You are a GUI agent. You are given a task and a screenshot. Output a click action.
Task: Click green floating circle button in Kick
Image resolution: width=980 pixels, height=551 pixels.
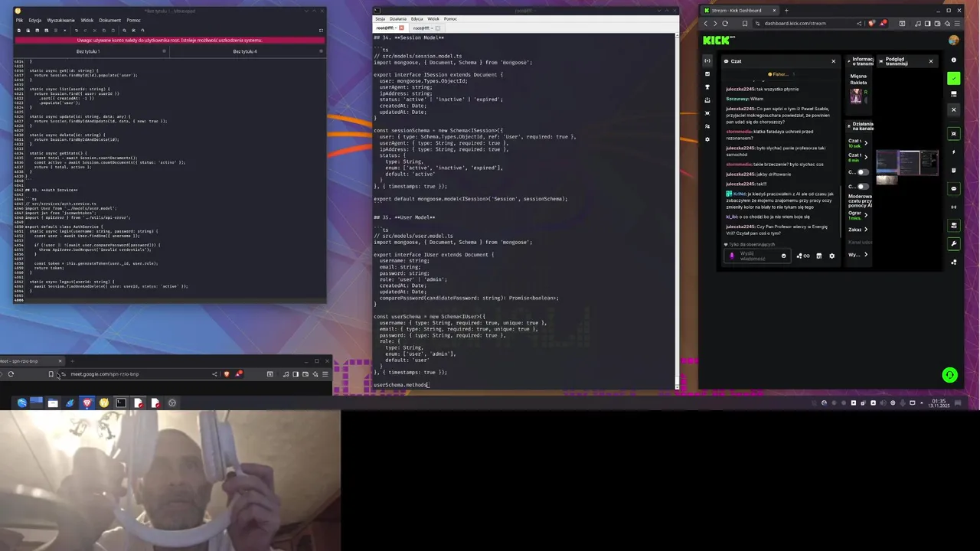[949, 374]
